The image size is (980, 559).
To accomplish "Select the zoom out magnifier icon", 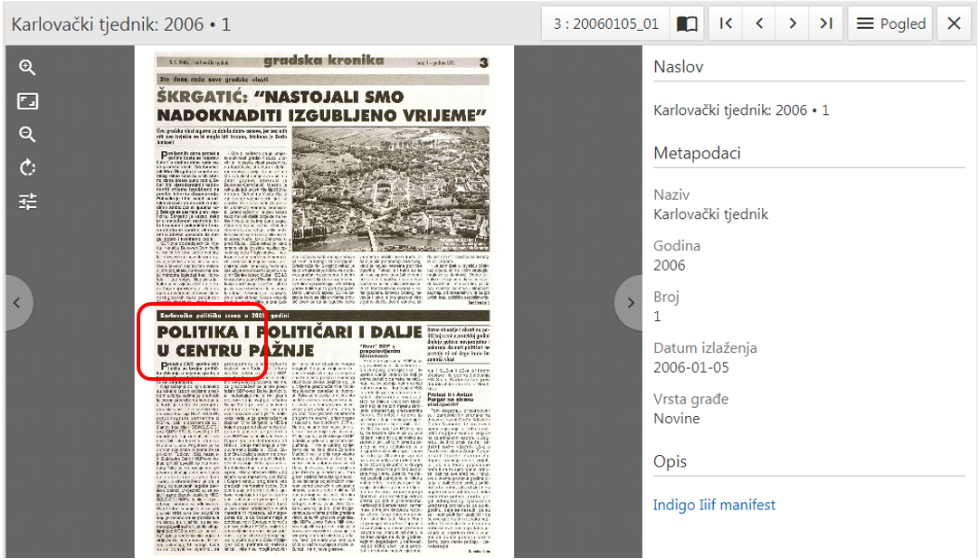I will [27, 134].
